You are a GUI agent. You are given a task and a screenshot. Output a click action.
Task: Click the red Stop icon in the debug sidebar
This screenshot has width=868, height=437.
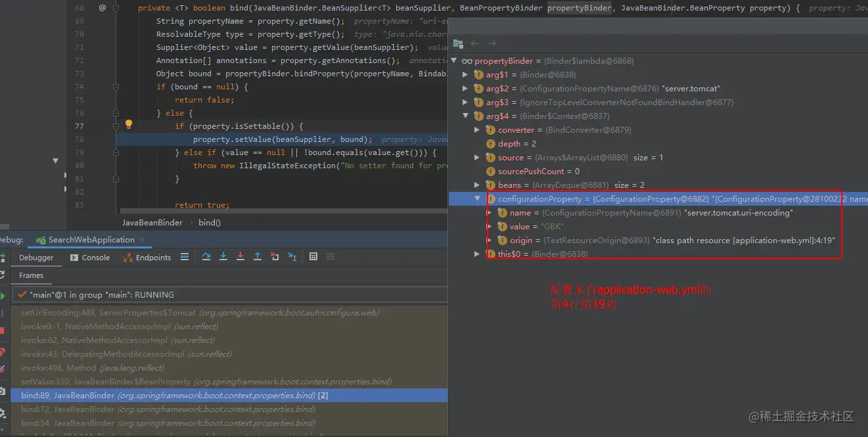pos(2,331)
